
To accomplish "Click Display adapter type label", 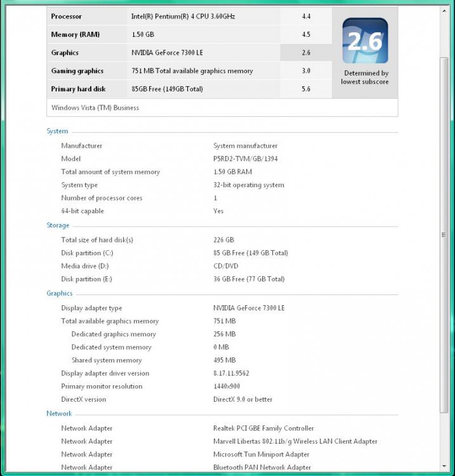I will tap(91, 308).
